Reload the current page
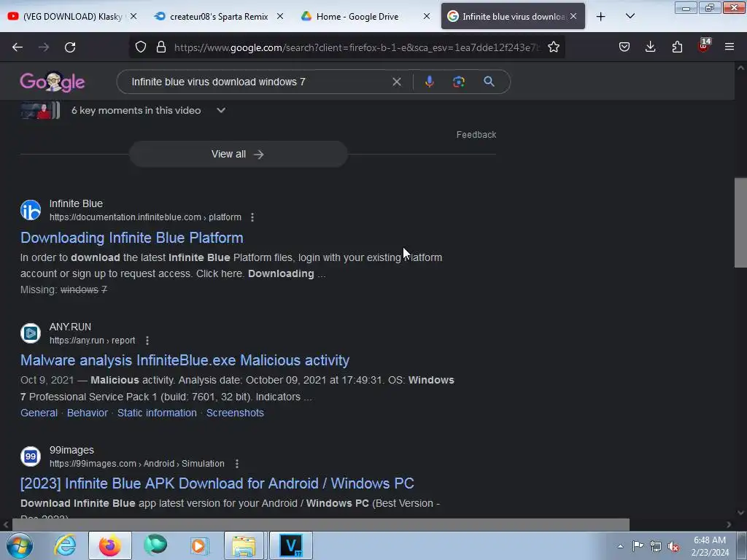The height and width of the screenshot is (560, 747). (70, 47)
